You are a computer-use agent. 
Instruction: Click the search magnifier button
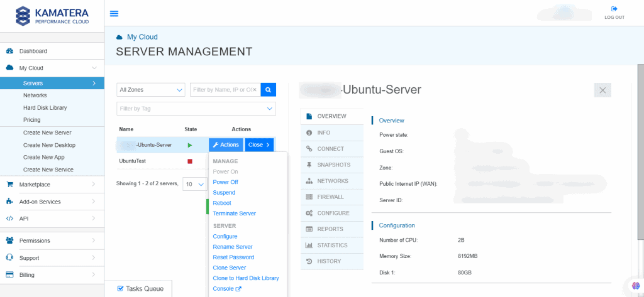click(268, 90)
